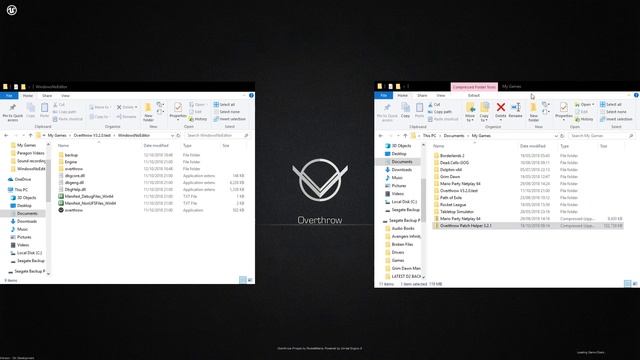This screenshot has height=360, width=640.
Task: Click History in My Games ribbon
Action: [584, 119]
